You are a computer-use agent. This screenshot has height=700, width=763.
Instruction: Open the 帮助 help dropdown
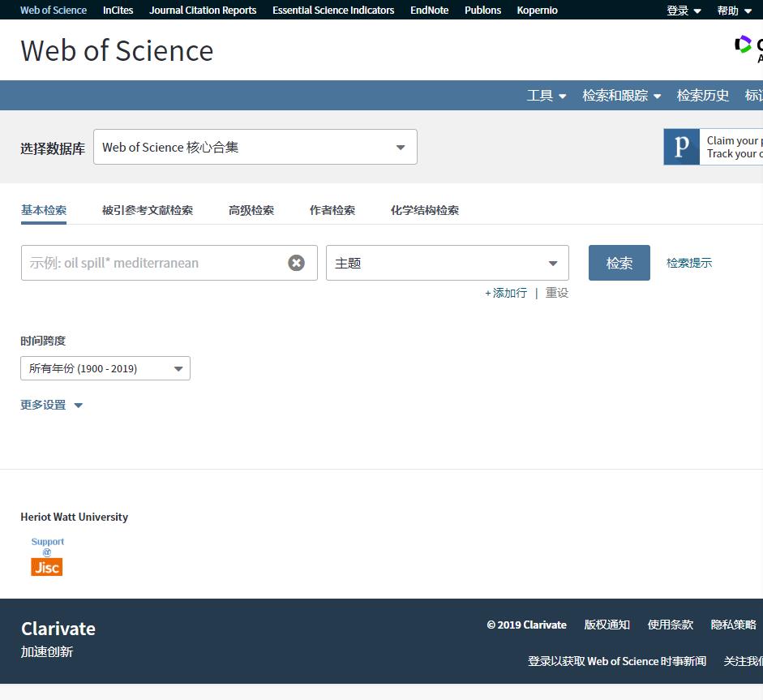(x=732, y=10)
